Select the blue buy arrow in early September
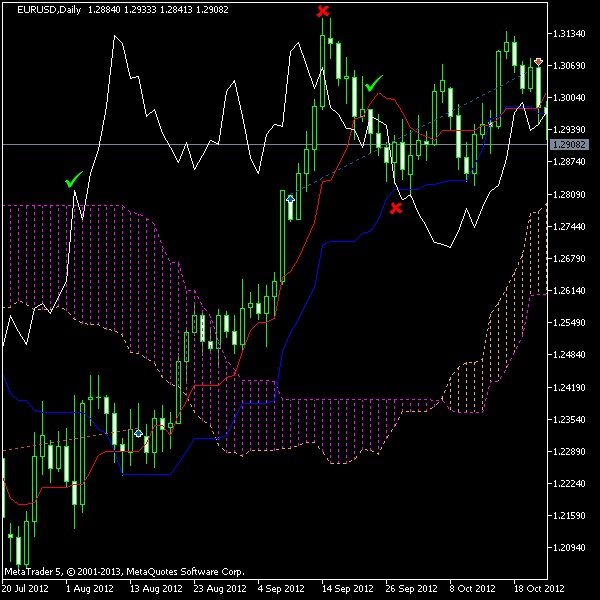 [x=290, y=199]
